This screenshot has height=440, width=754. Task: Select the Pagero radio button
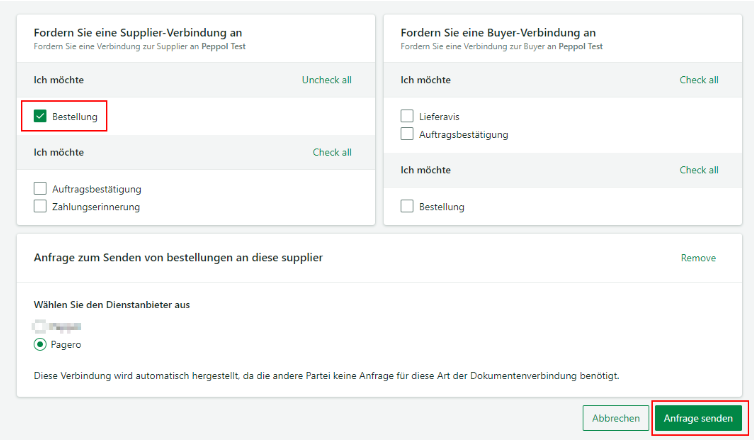click(x=40, y=344)
